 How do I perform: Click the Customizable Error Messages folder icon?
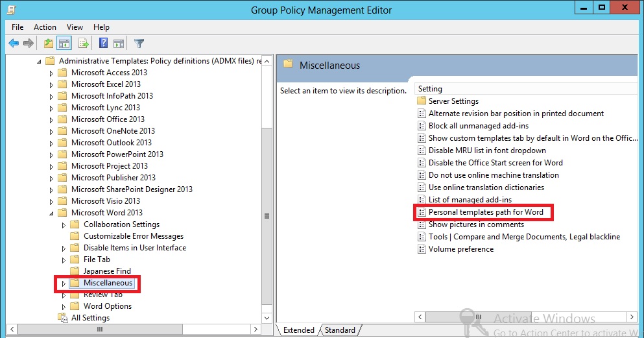pos(75,236)
